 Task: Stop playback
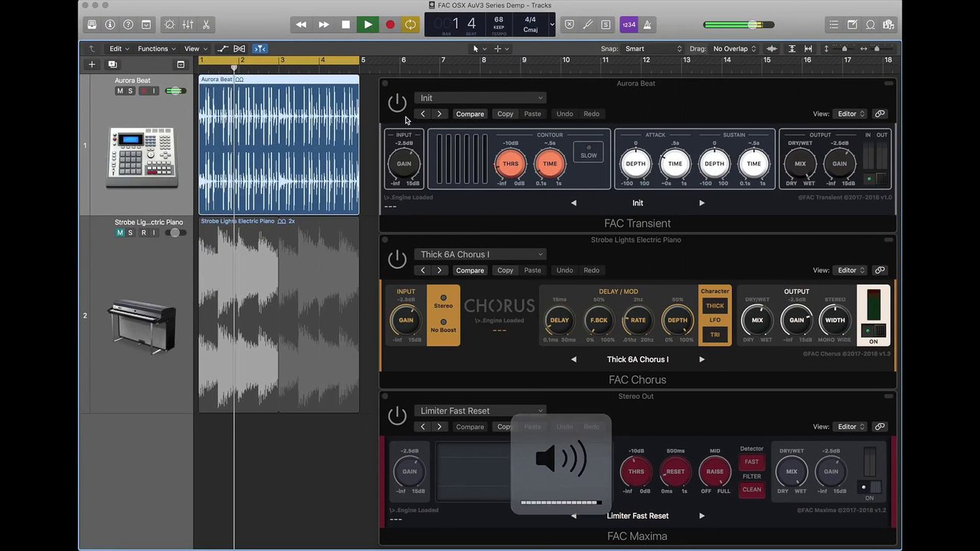(x=345, y=24)
